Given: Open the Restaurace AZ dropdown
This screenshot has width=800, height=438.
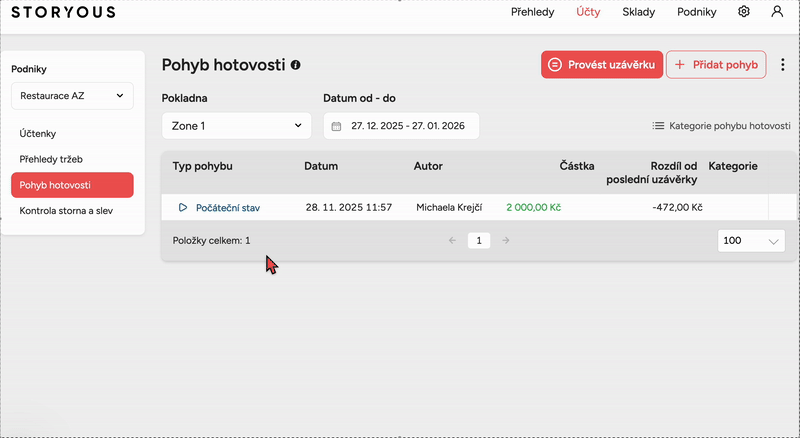Looking at the screenshot, I should 72,96.
